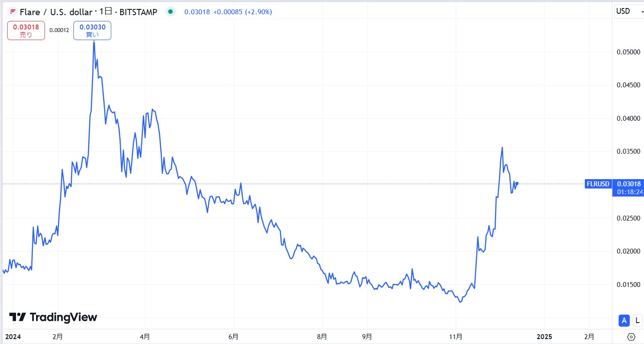The width and height of the screenshot is (644, 344).
Task: Click the 0.02500 price axis label
Action: tap(628, 218)
